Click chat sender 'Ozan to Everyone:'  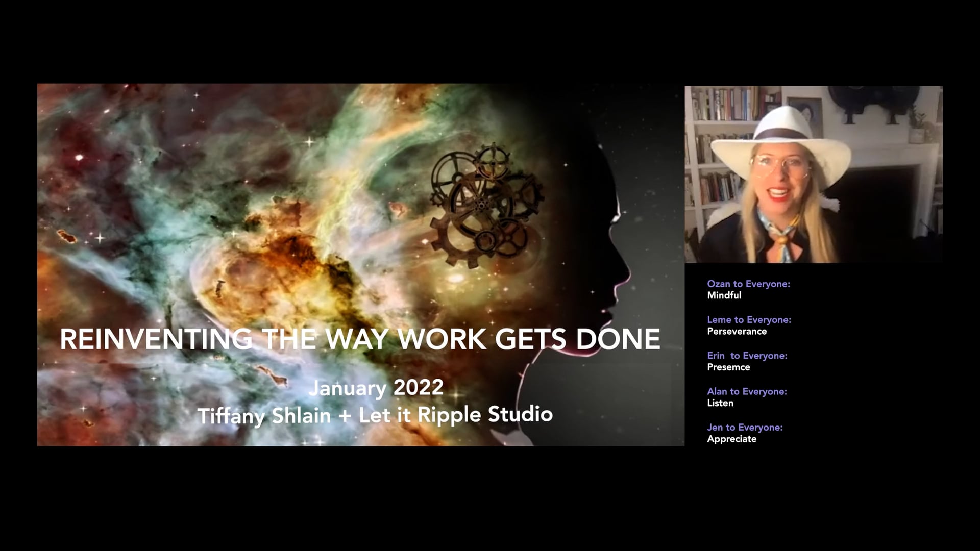point(749,284)
